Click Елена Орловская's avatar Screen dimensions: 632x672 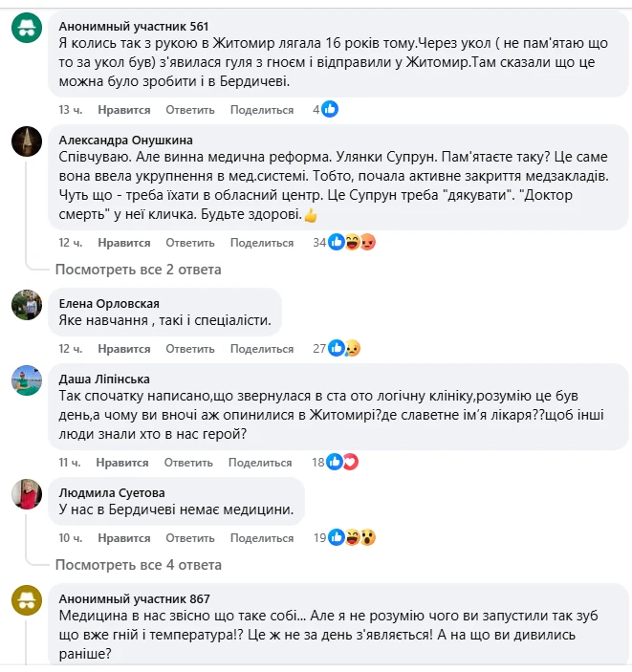point(26,305)
